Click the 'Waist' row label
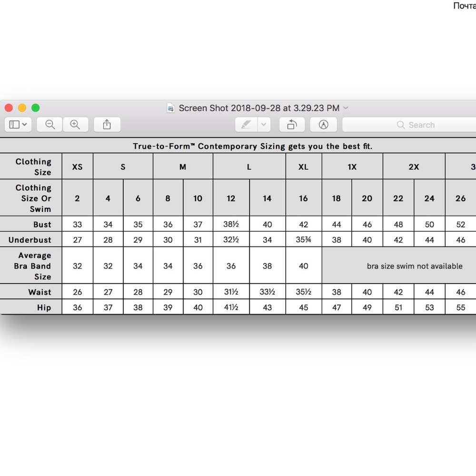 [x=40, y=292]
